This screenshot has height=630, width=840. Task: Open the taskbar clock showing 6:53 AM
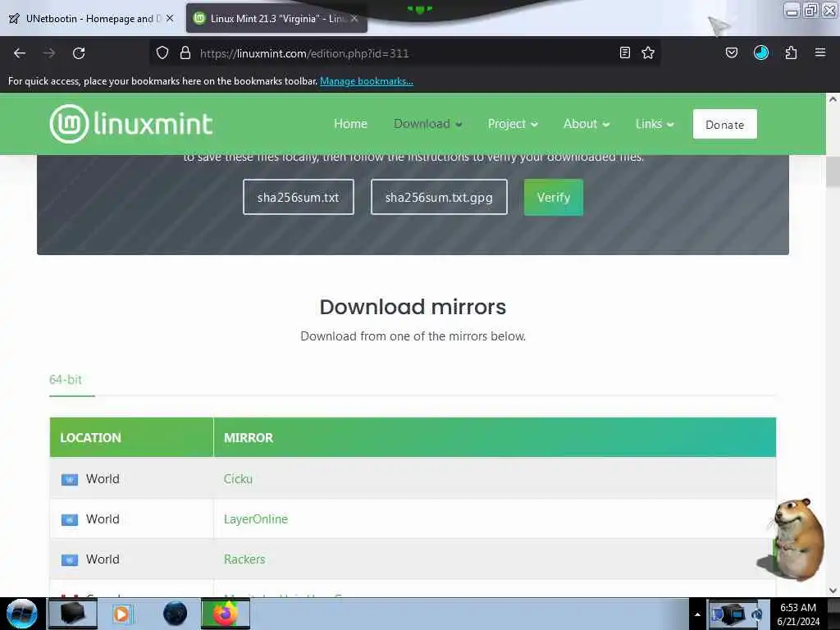click(x=798, y=614)
